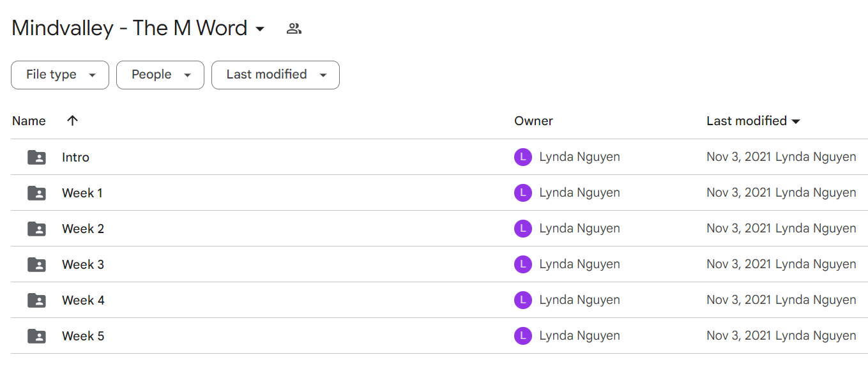Click owner name Lynda Nguyen in Week 2 row

[579, 229]
